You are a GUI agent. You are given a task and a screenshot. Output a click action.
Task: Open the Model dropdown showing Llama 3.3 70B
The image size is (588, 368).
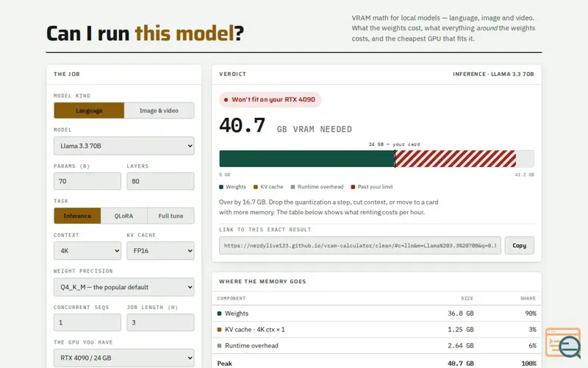(x=123, y=146)
